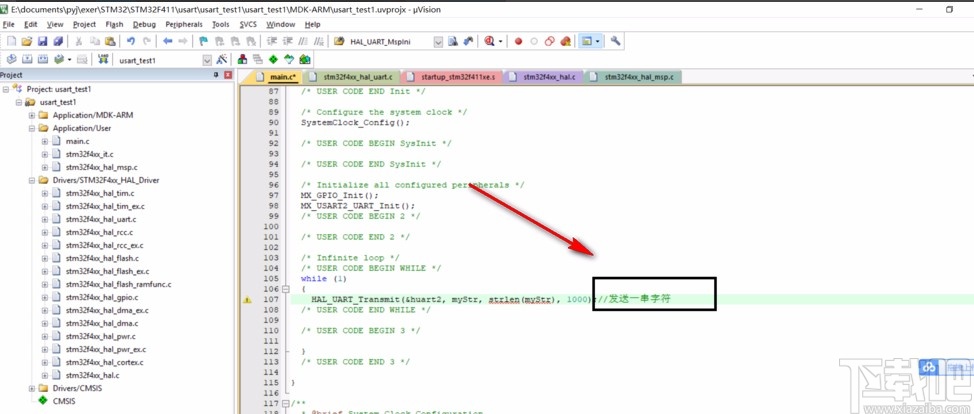Collapse the Drivers/STM32F4xx_HAL_Driver folder
Image resolution: width=974 pixels, height=414 pixels.
[x=32, y=180]
